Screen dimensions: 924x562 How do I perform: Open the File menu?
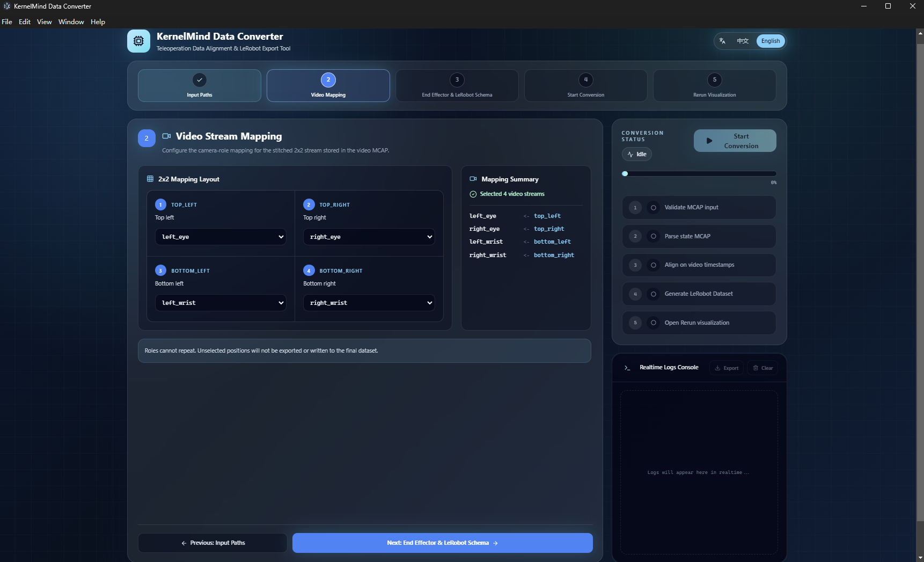(7, 22)
